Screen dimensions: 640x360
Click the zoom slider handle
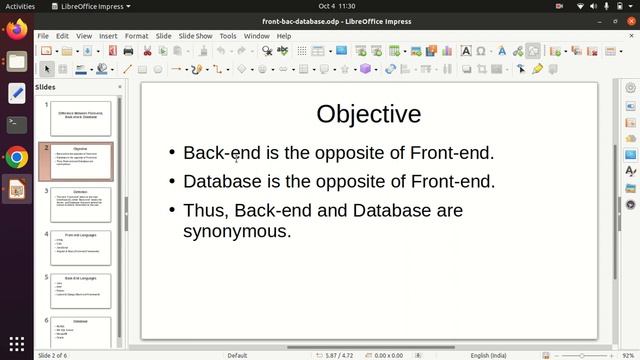click(582, 356)
